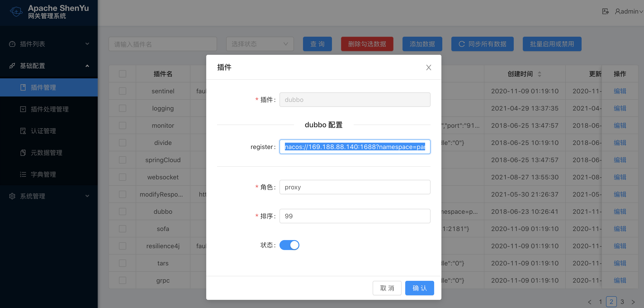This screenshot has width=644, height=308.
Task: Click the 认证管理 audit icon
Action: [23, 131]
